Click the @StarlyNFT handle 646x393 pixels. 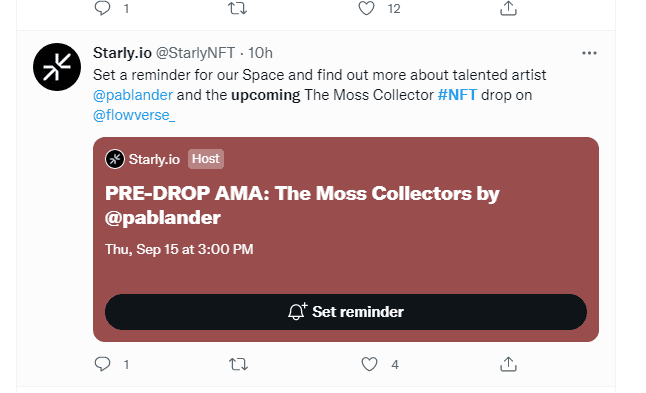tap(196, 53)
